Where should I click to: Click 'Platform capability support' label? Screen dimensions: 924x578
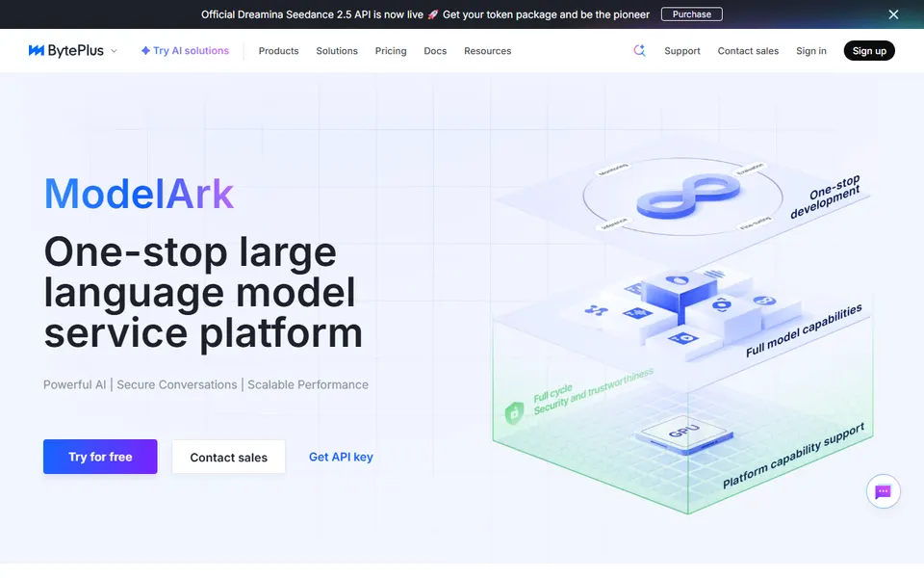pyautogui.click(x=794, y=456)
